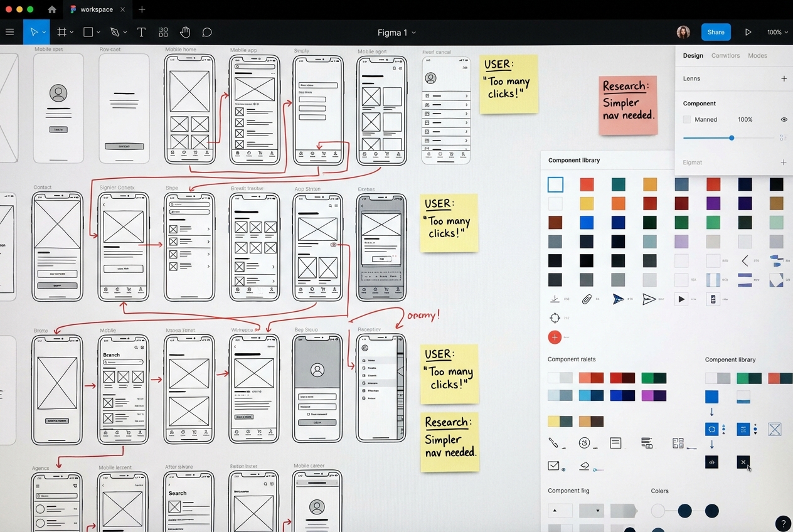Pick the magenta and purple palette pair
Screen dimensions: 793x532
click(654, 396)
